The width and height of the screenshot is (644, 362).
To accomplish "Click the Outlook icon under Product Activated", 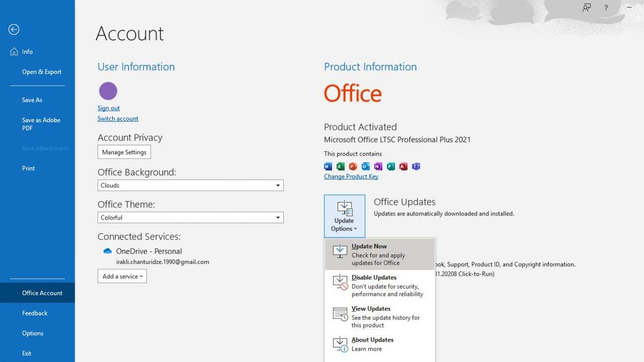I will (365, 166).
